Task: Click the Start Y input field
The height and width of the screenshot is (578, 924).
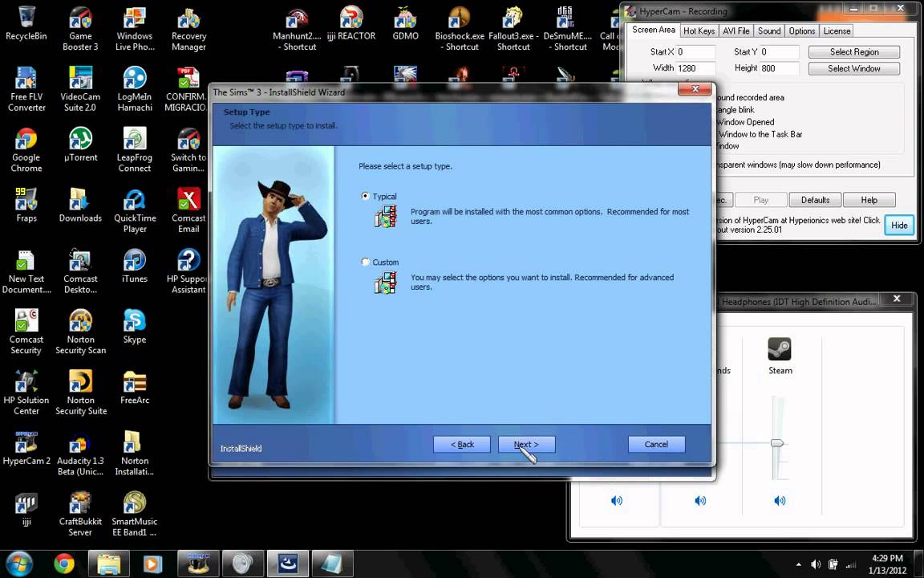Action: point(779,52)
